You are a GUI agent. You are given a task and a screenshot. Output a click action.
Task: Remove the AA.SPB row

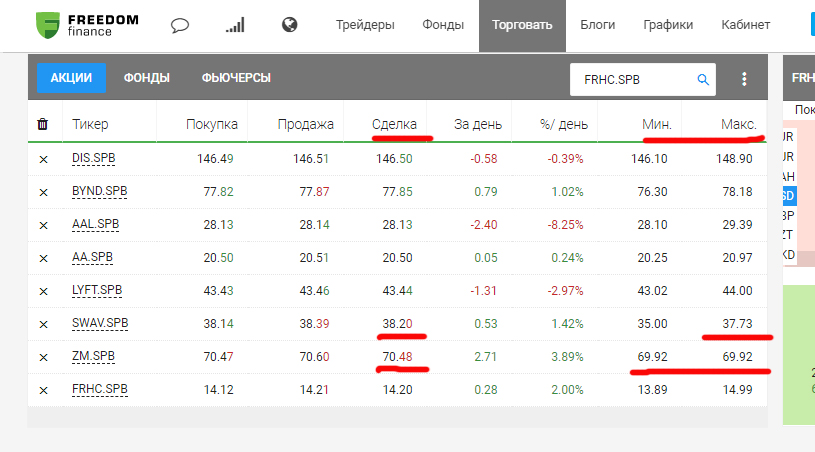pos(44,258)
